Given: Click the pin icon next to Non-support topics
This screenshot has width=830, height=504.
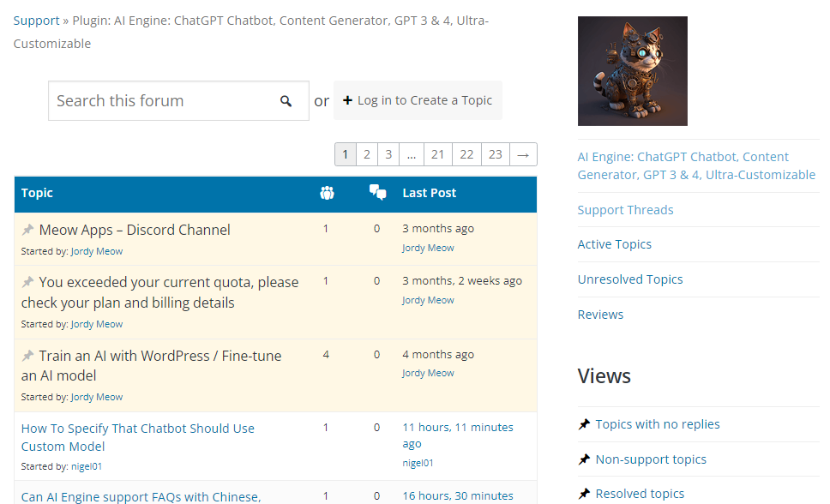Looking at the screenshot, I should [x=584, y=459].
